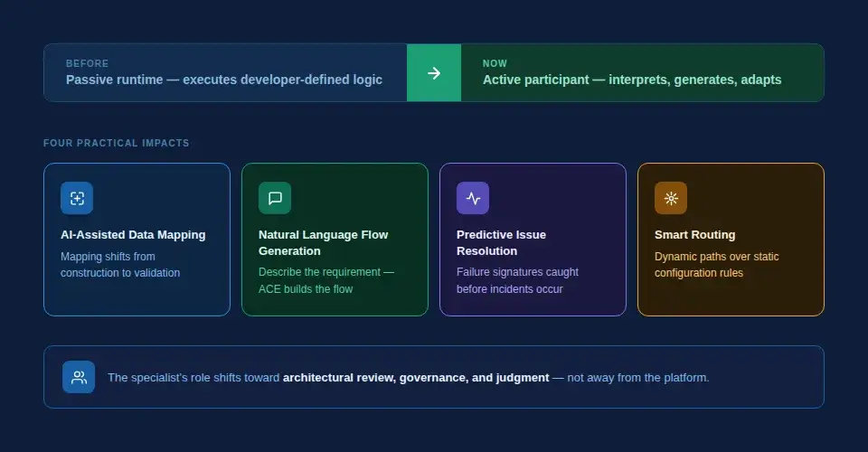This screenshot has width=868, height=452.
Task: Click "The specialist's role shifts toward" text
Action: tap(193, 377)
